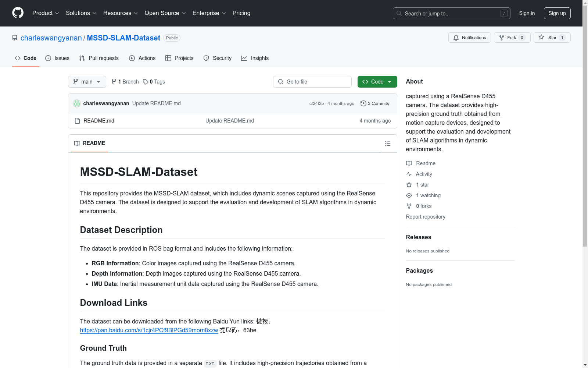Expand the Resources menu
This screenshot has height=368, width=588.
121,13
